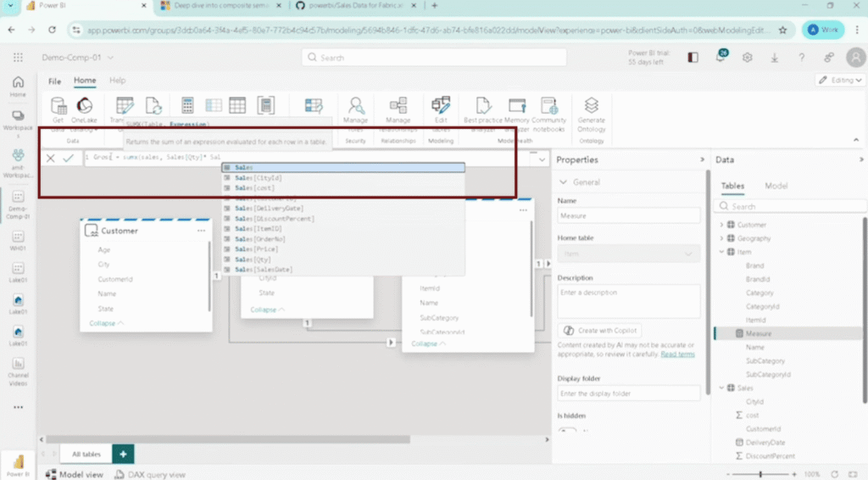The image size is (868, 480).
Task: Open the Editing mode dropdown
Action: tap(840, 81)
